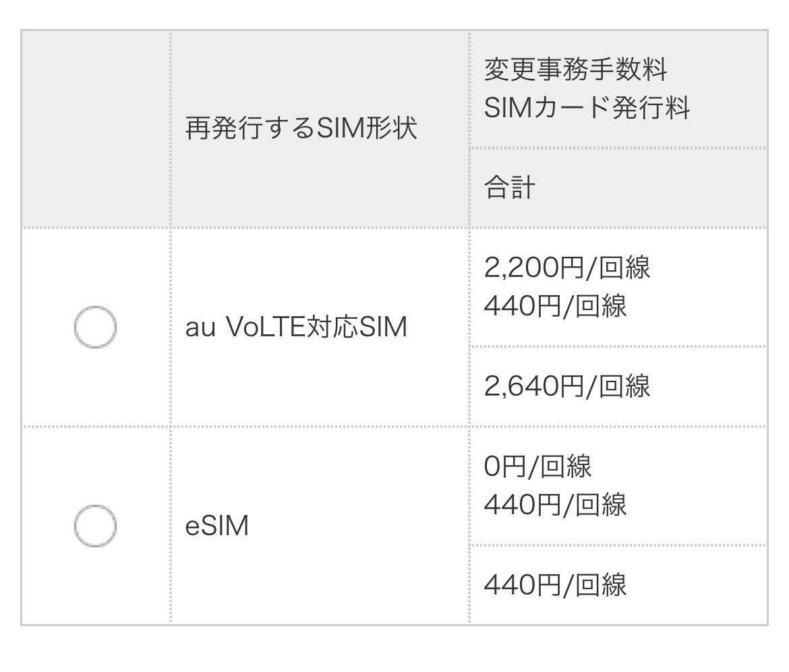Screen dimensions: 789x672
Task: Click the 再発行するSIM形状 column header
Action: (301, 128)
